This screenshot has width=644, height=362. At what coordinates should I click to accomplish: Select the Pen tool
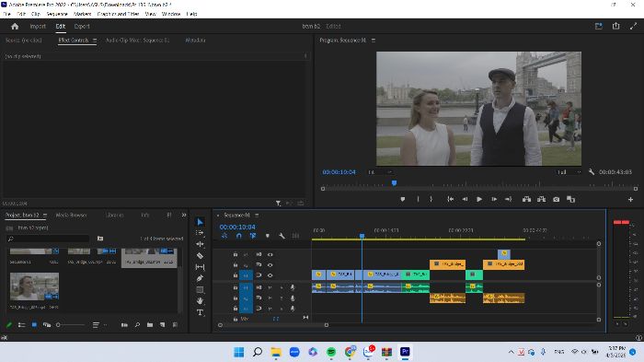coord(200,278)
